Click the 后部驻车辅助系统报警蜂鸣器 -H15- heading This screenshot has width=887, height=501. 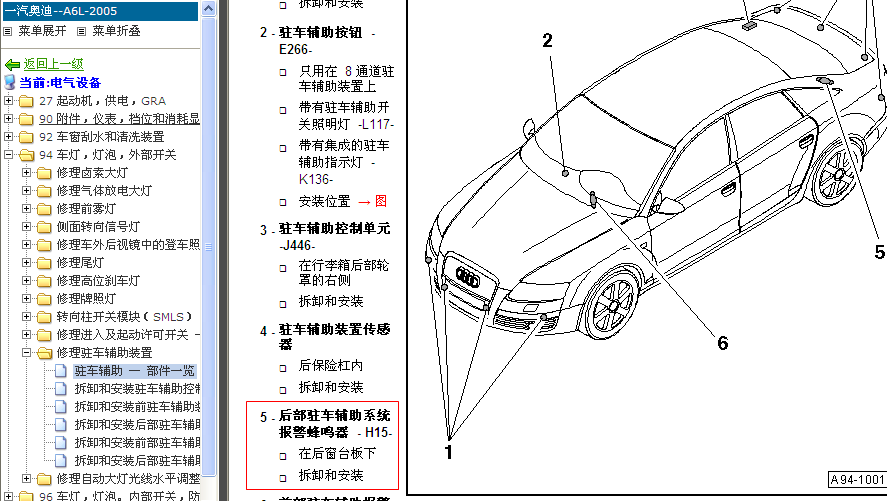(335, 424)
